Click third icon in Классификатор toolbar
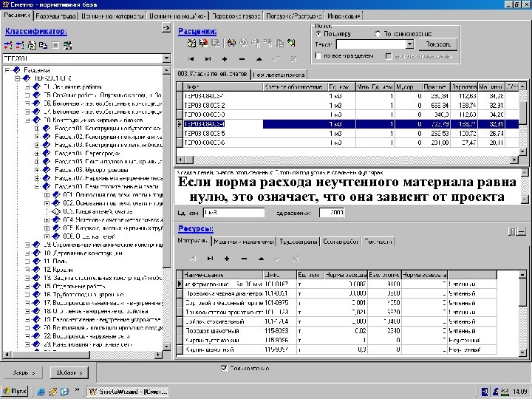The height and width of the screenshot is (399, 532). tap(32, 45)
